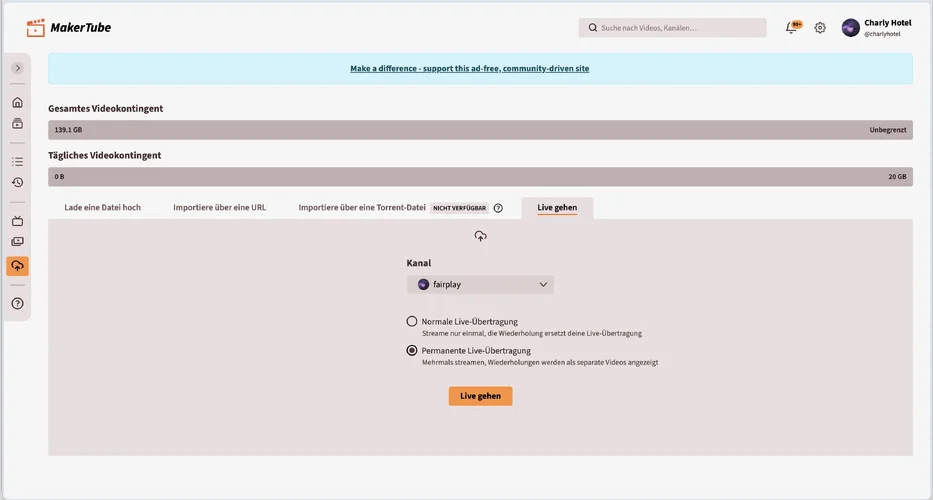Screen dimensions: 933x500
Task: Click the @charlyhotel handle text
Action: coord(882,34)
